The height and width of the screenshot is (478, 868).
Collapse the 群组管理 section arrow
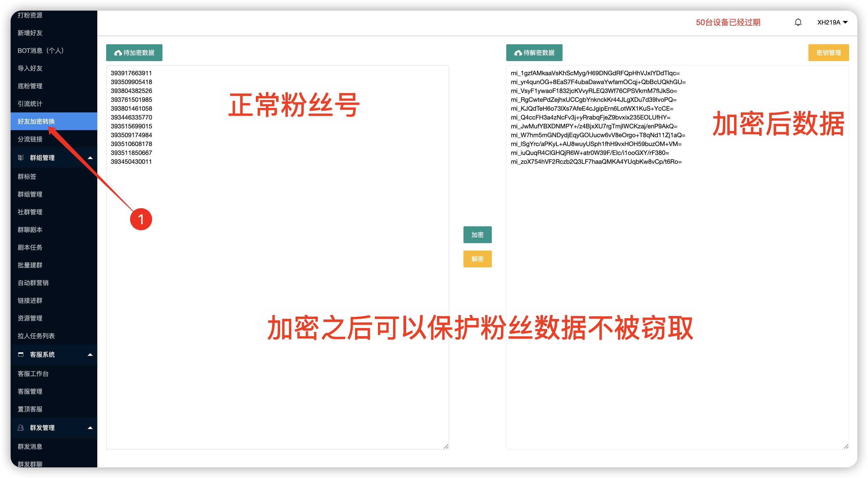click(x=90, y=158)
